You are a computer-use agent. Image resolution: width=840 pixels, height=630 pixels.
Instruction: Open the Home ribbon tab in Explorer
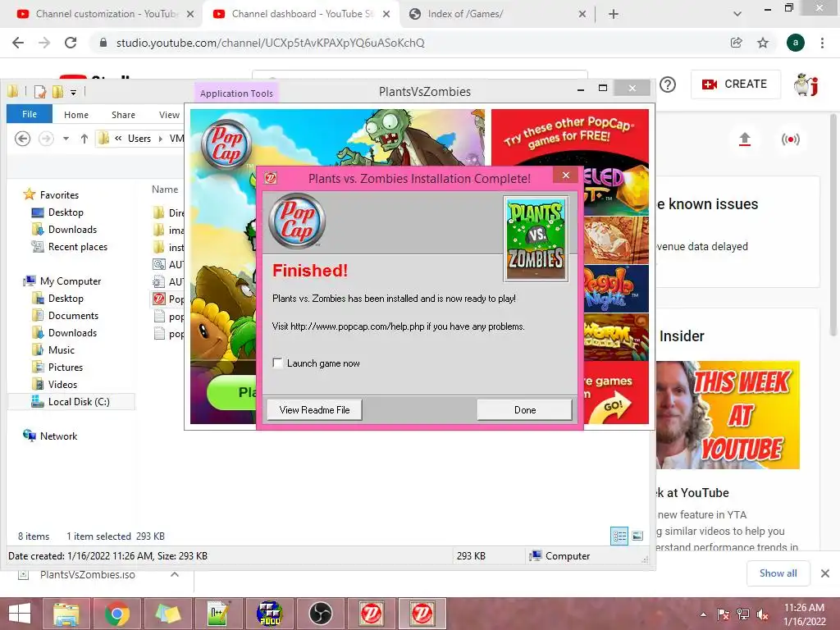coord(76,115)
